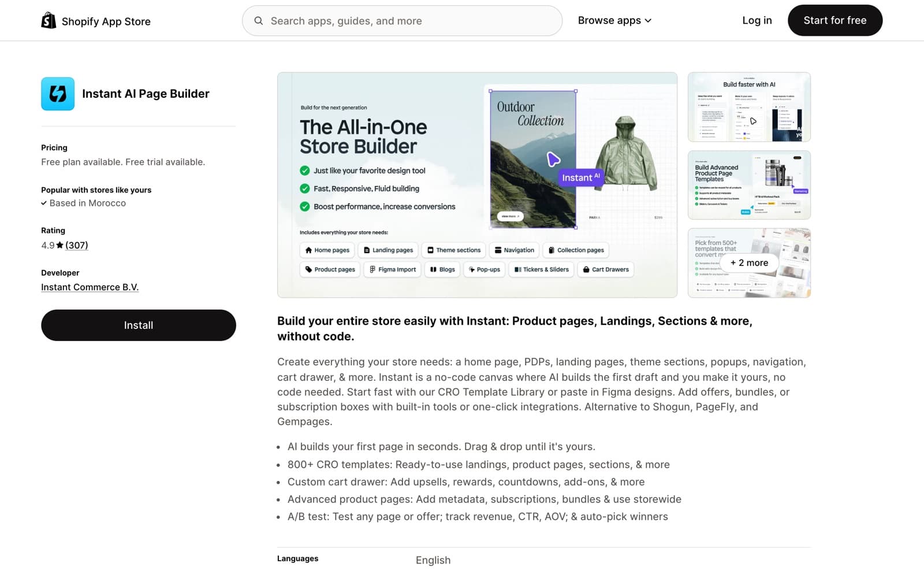The width and height of the screenshot is (924, 578).
Task: Click the Instant AI Page Builder heading
Action: pos(146,94)
